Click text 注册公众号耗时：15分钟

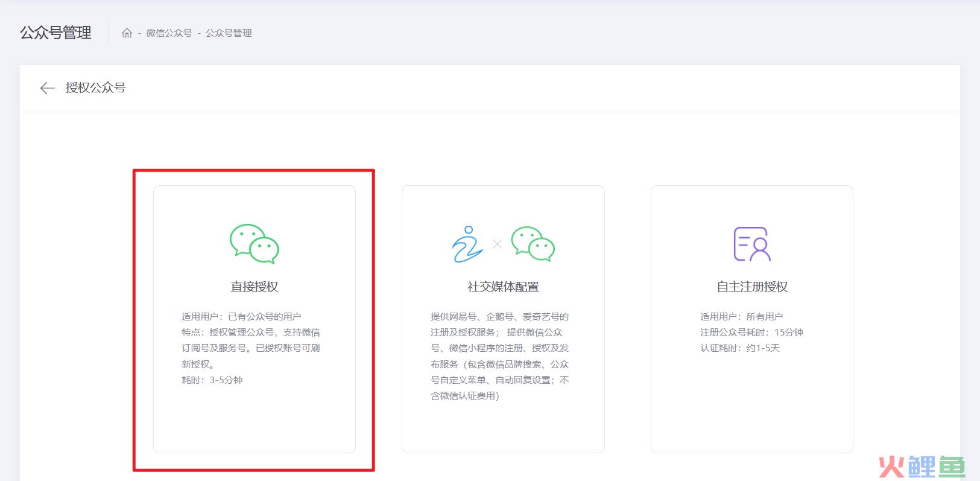(x=751, y=333)
